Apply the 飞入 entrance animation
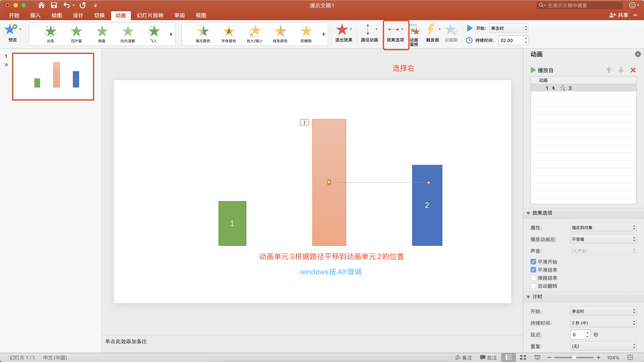Image resolution: width=644 pixels, height=362 pixels. click(153, 34)
